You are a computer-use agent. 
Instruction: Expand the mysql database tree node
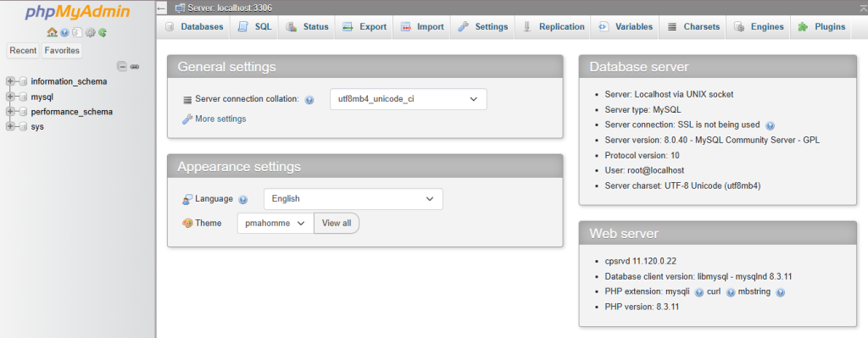(9, 97)
